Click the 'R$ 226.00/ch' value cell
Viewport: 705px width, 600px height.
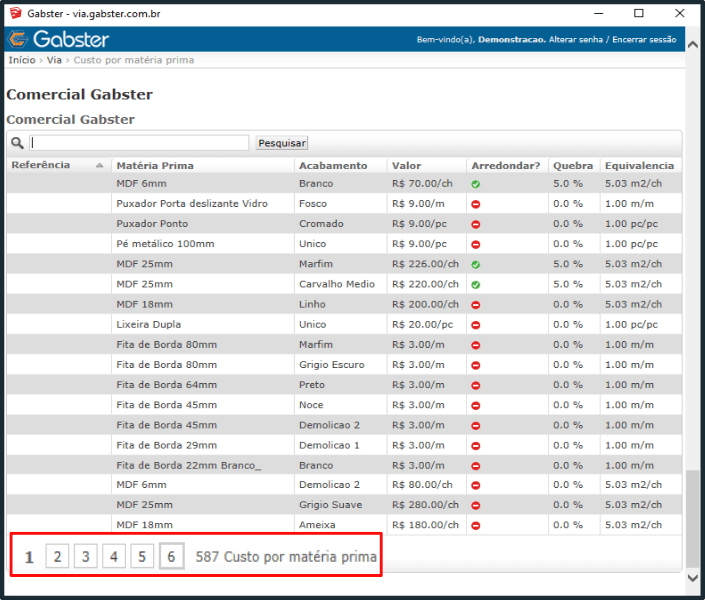pyautogui.click(x=425, y=264)
